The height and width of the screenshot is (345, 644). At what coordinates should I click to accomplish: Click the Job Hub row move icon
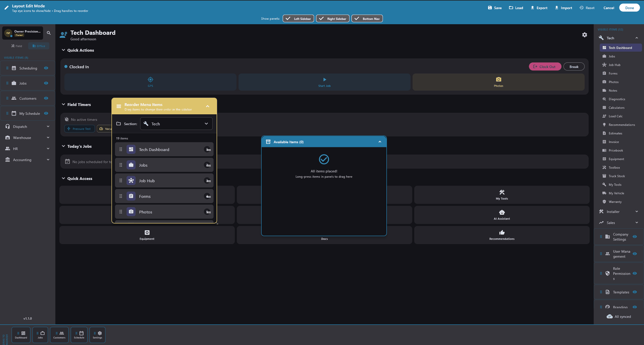(x=208, y=181)
